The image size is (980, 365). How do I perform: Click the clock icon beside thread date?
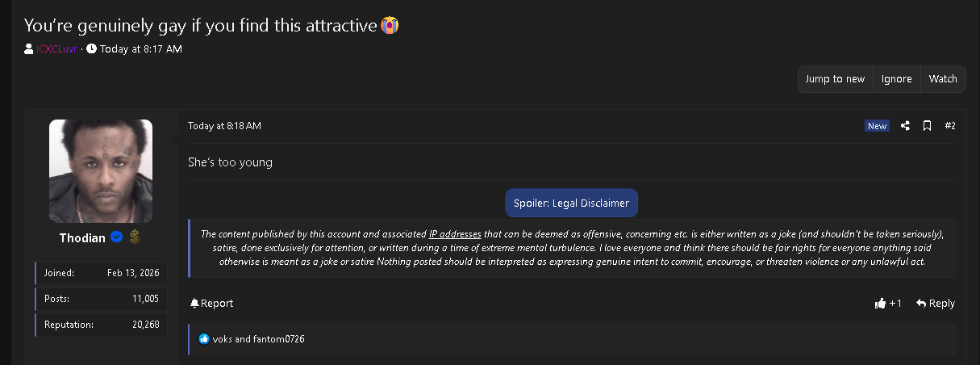pyautogui.click(x=91, y=49)
